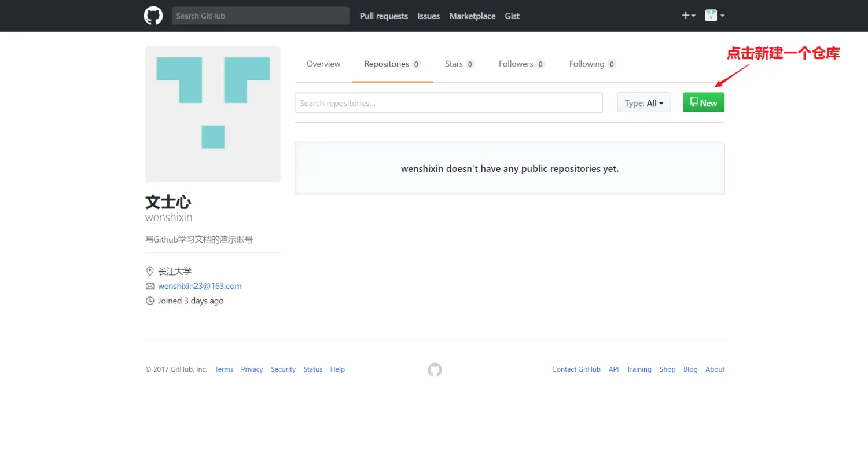This screenshot has height=458, width=868.
Task: Open the Shop footer link
Action: (x=667, y=369)
